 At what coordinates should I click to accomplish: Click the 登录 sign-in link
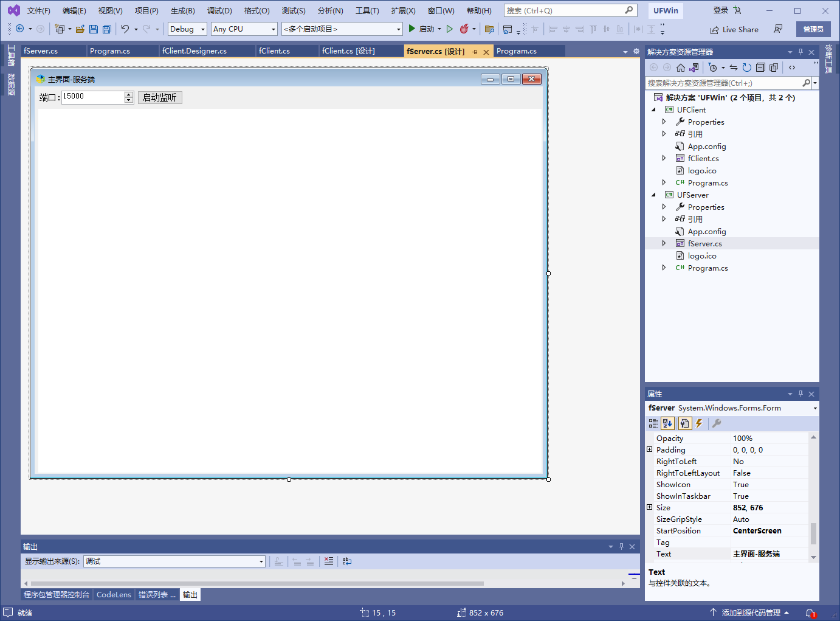pyautogui.click(x=721, y=10)
